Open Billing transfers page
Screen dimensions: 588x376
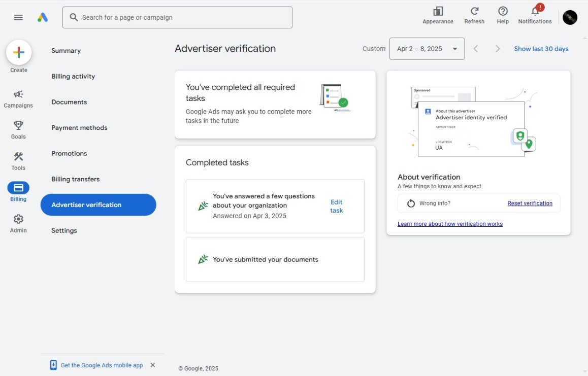point(75,179)
